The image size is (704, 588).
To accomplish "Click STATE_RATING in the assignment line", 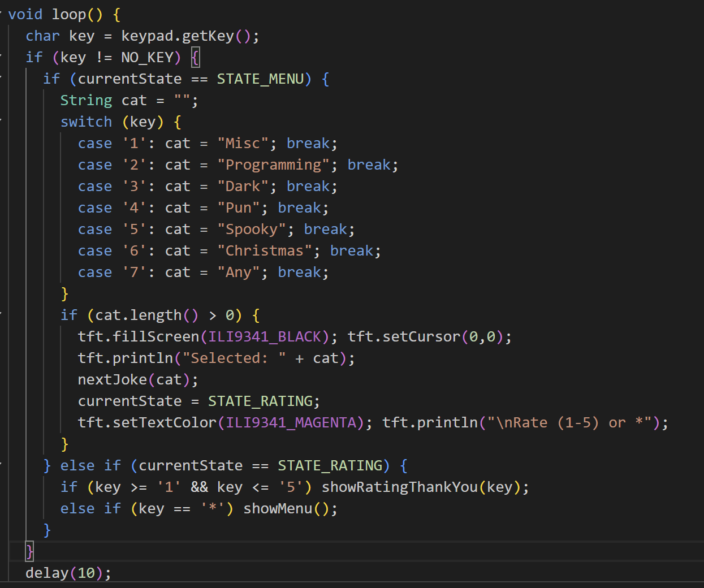I will (x=260, y=401).
